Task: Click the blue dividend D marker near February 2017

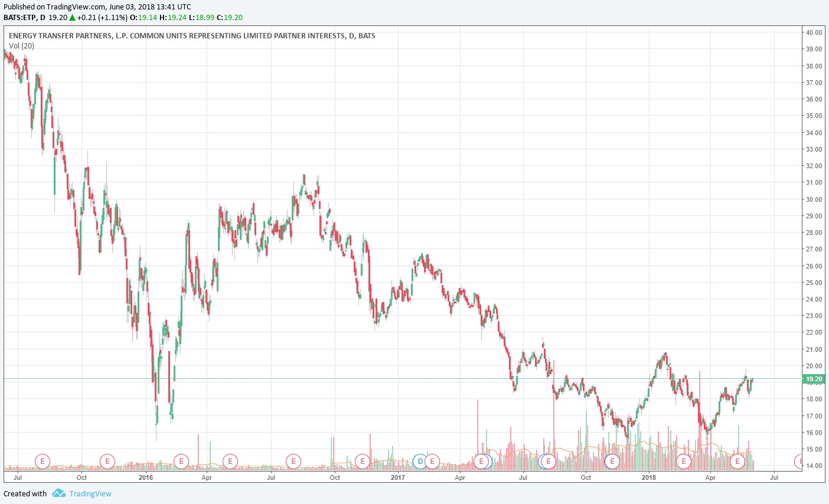Action: click(x=419, y=462)
